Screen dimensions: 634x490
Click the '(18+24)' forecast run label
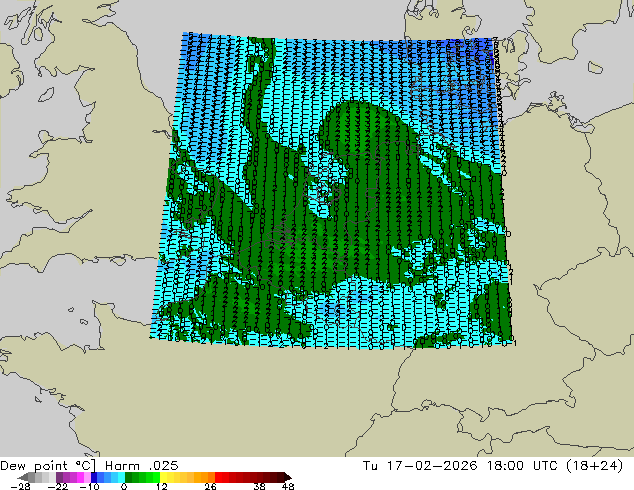594,466
